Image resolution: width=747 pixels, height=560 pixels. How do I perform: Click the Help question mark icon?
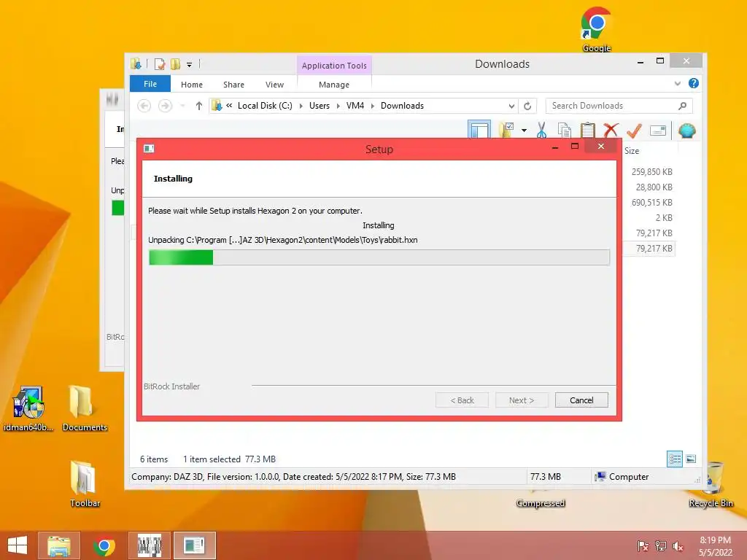pos(694,83)
